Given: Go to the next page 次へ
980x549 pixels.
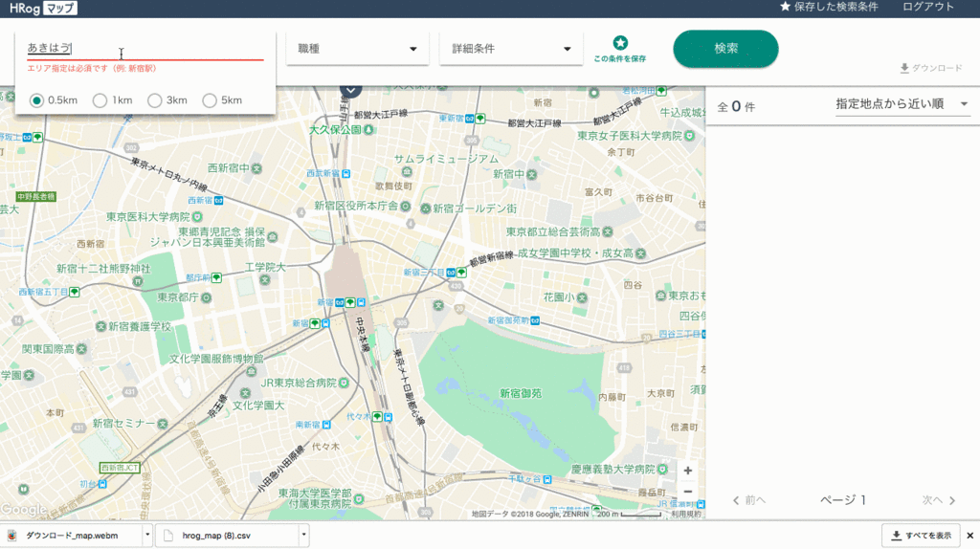Looking at the screenshot, I should pos(939,500).
